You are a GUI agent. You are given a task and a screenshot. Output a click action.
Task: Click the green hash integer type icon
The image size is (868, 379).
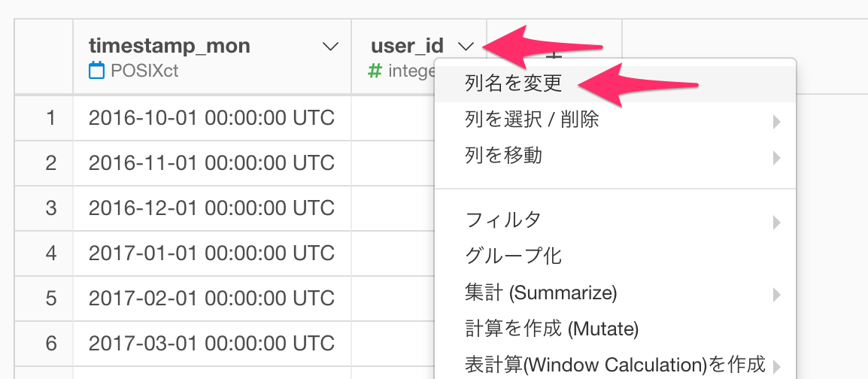[375, 70]
